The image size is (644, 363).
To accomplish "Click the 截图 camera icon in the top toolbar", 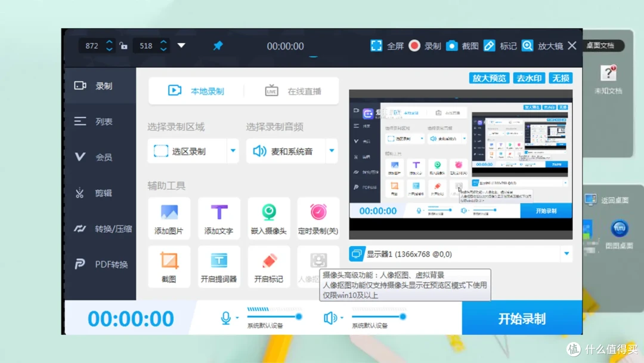I will point(452,45).
